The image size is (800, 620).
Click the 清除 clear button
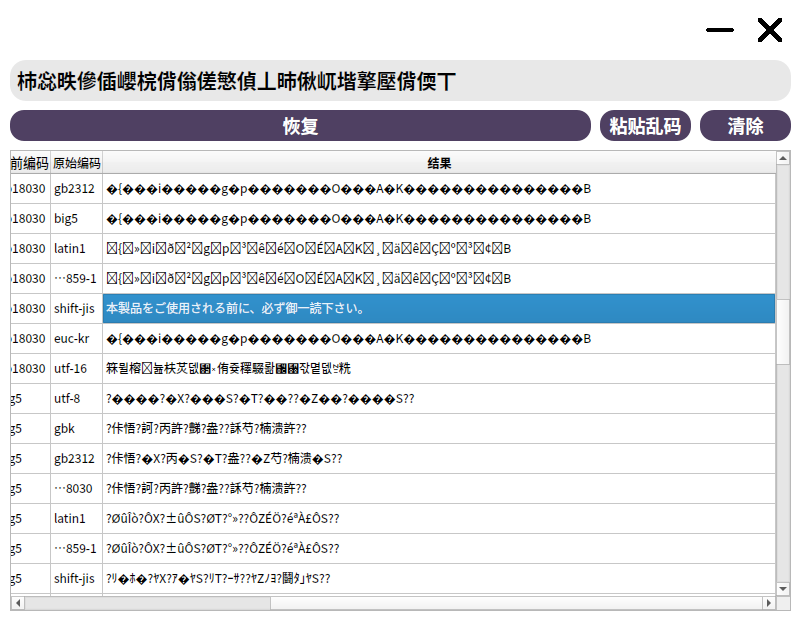[745, 126]
